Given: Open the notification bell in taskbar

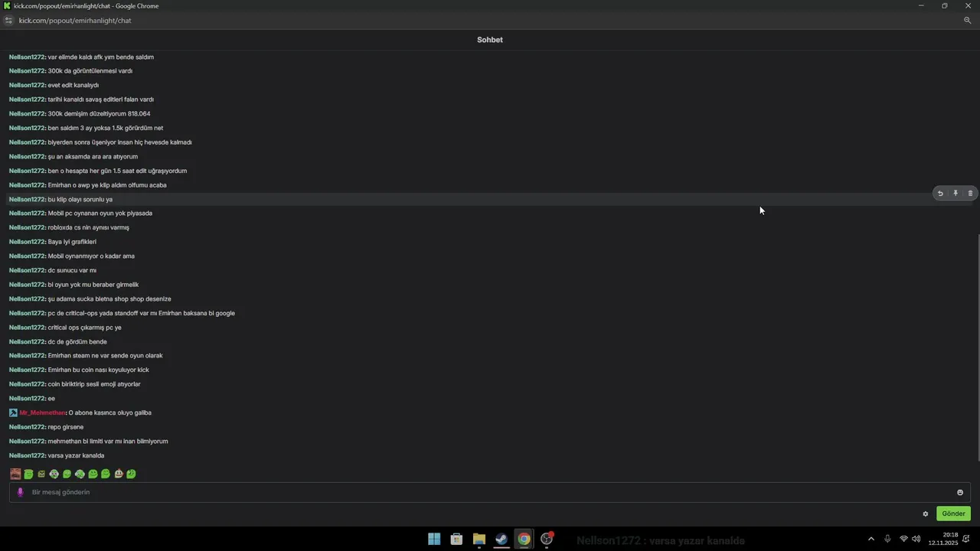Looking at the screenshot, I should (967, 539).
